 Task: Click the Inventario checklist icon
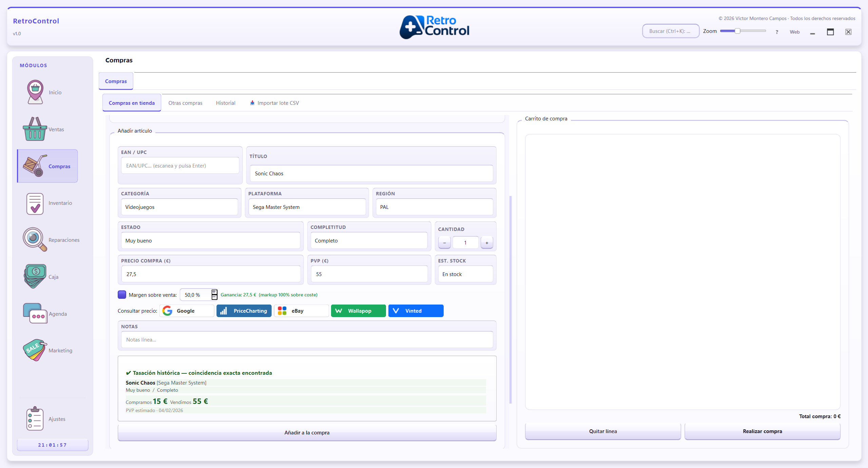tap(35, 203)
